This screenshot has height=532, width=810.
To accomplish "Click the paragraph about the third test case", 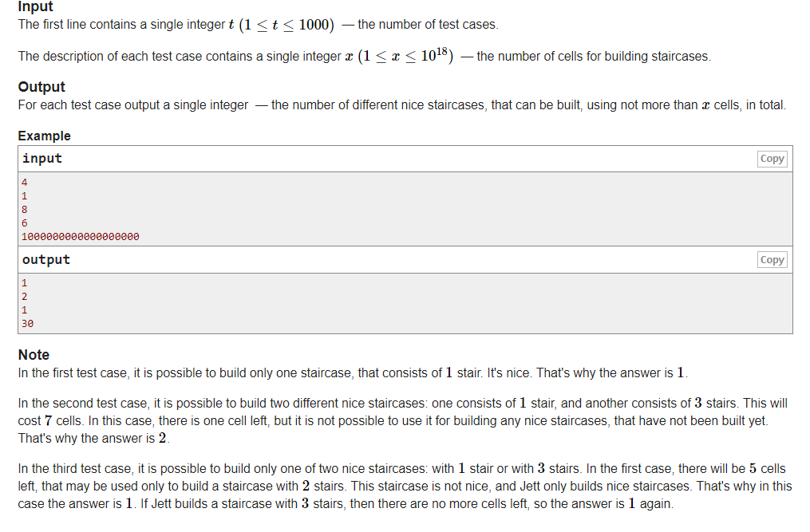I will coord(405,486).
